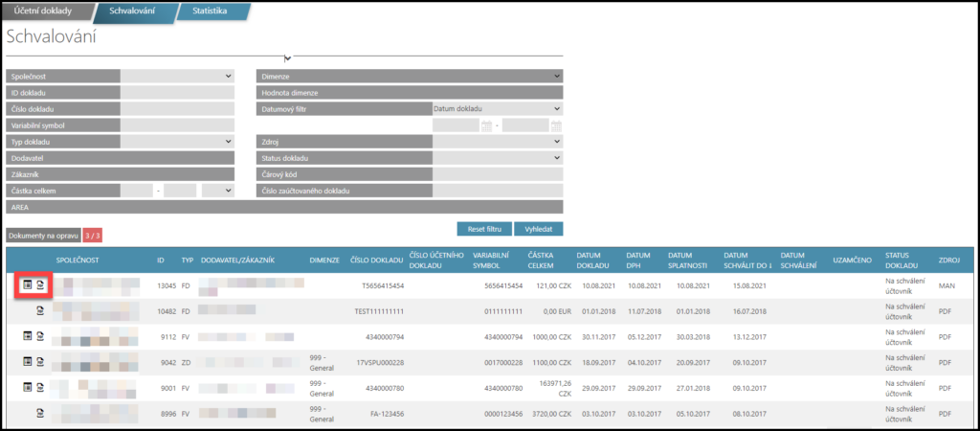Click into the ID dokladu input field
Viewport: 980px width, 431px height.
[x=177, y=93]
